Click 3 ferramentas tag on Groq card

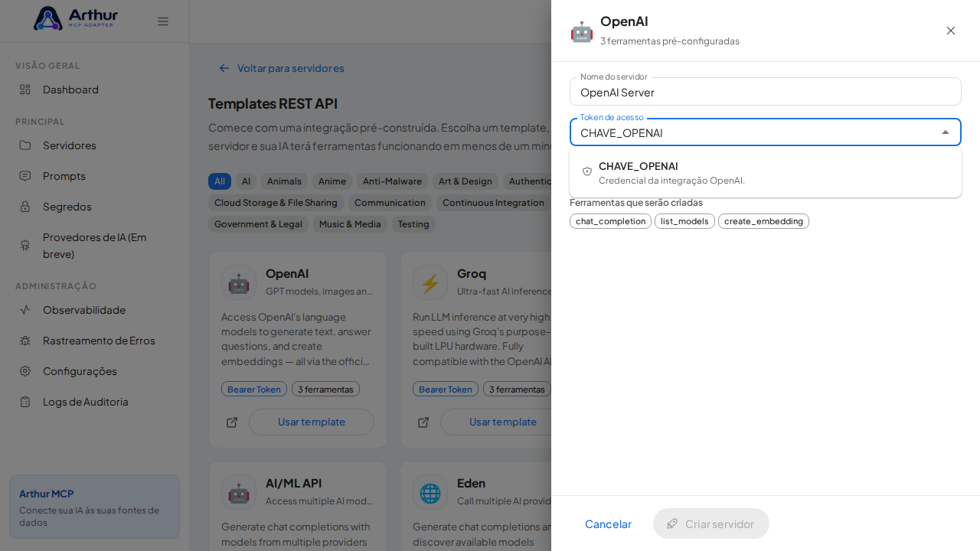pos(517,389)
